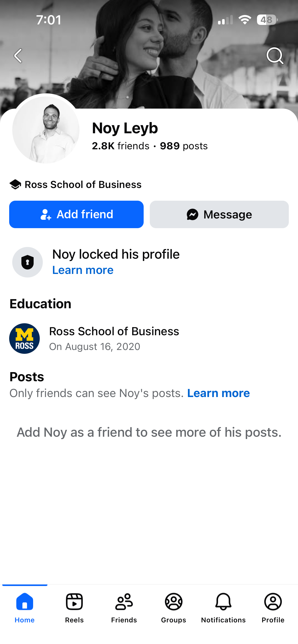Click the Add friend button

point(76,214)
